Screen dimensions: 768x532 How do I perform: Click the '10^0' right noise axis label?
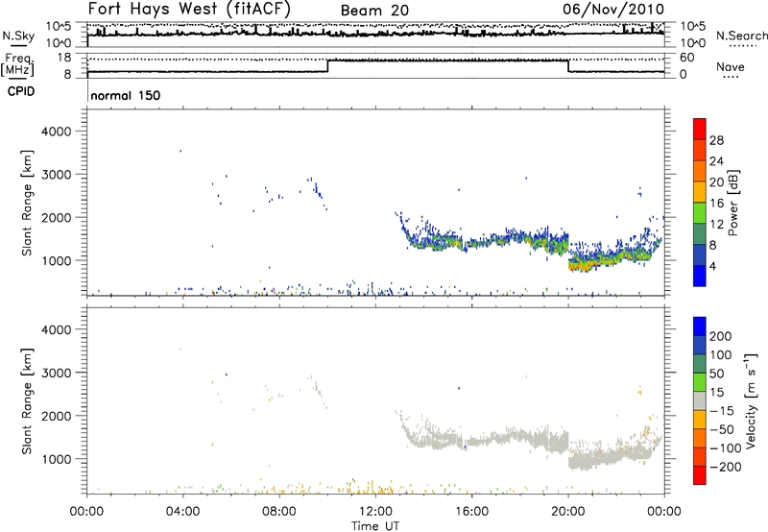(x=693, y=43)
